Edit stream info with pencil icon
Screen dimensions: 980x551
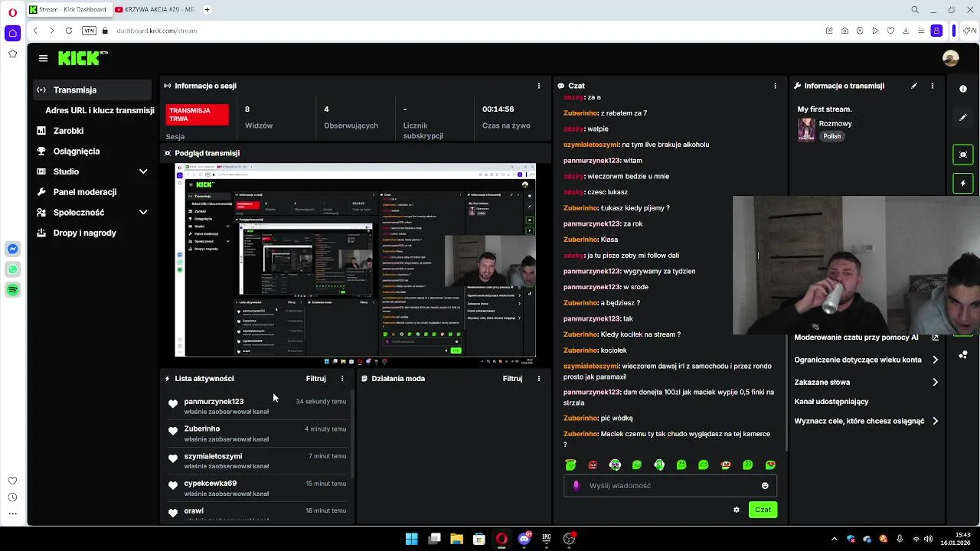click(914, 86)
